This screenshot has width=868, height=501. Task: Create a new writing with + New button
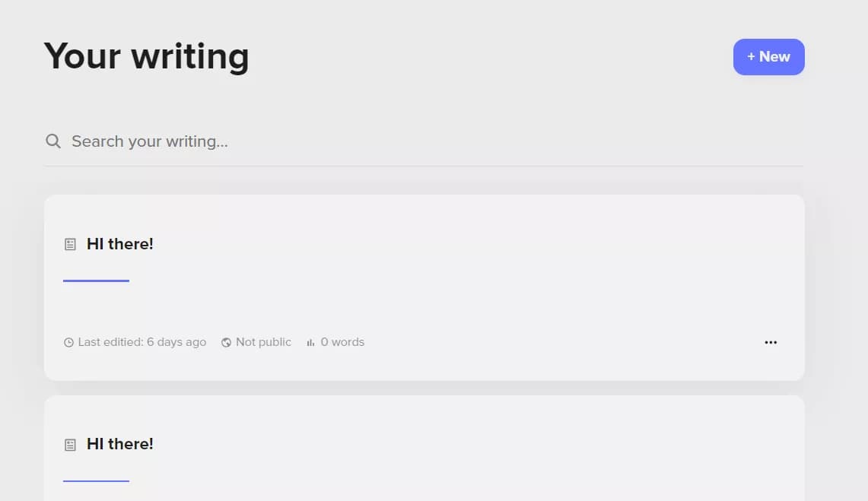tap(769, 57)
